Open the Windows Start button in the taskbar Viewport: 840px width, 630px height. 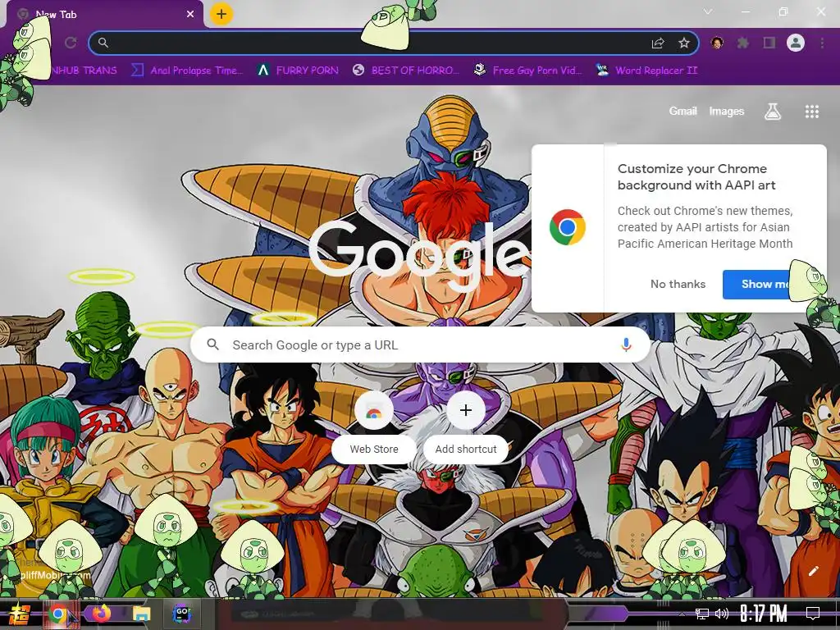(20, 614)
